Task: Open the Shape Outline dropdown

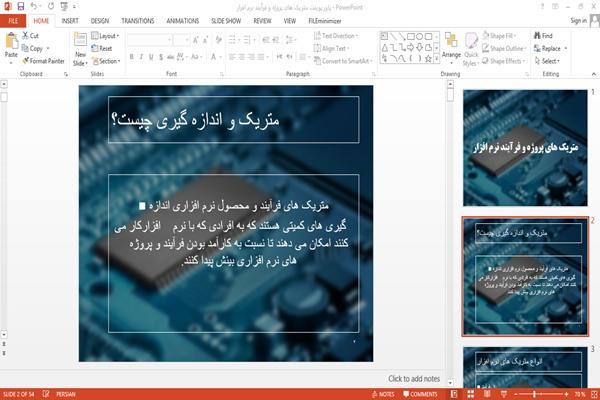Action: 504,48
